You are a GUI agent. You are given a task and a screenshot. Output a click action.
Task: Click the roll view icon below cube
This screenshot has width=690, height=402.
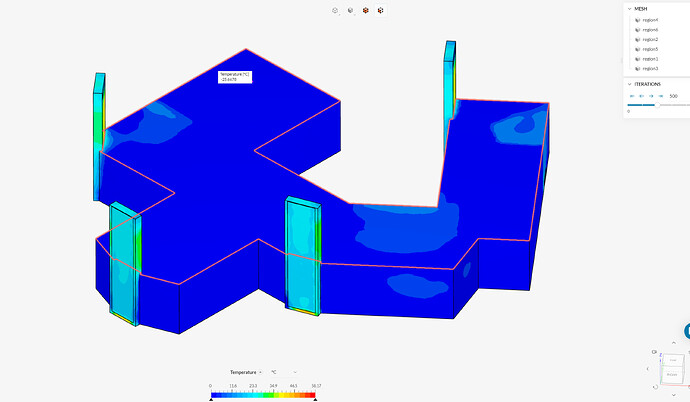point(656,387)
